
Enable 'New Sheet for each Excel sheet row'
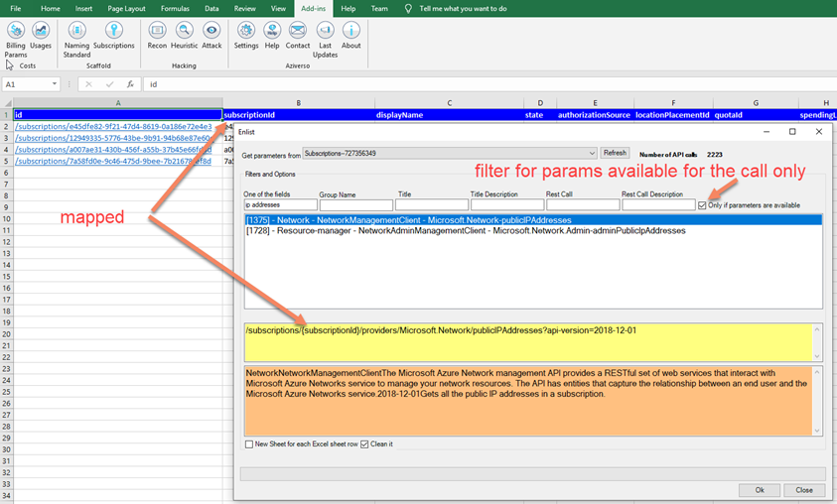coord(249,443)
